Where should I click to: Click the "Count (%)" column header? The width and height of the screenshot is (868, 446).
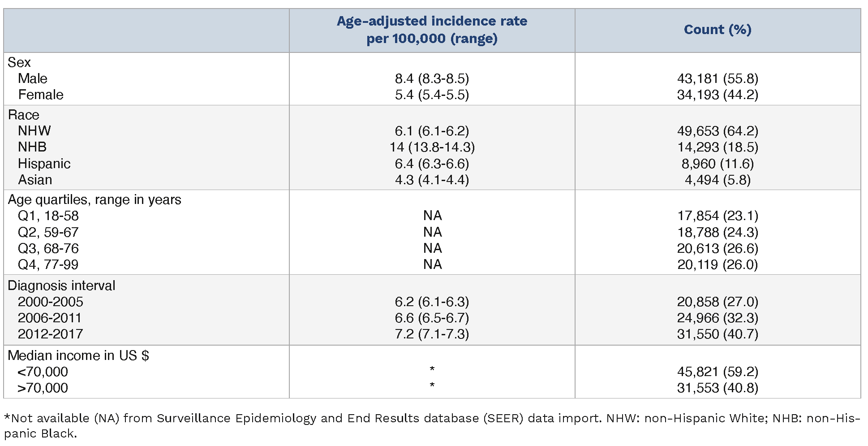718,30
